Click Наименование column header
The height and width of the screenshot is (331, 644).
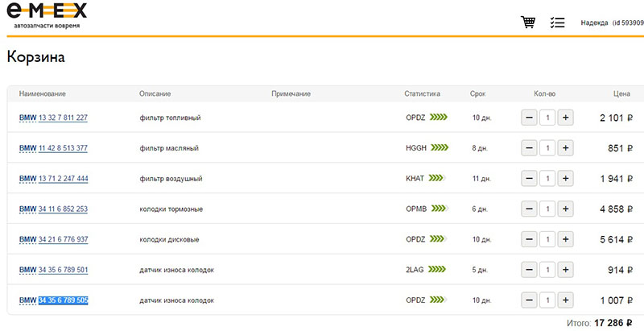pos(43,93)
